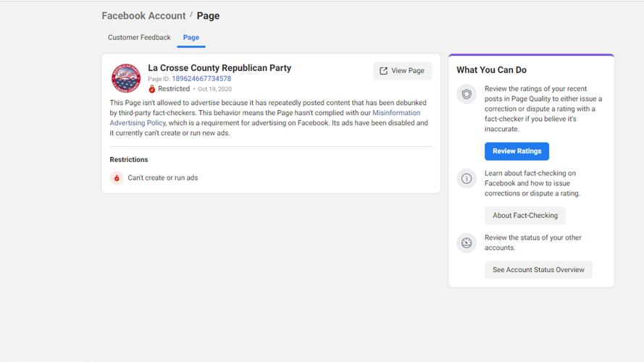Open the Page ID 189624667734578 link

pos(201,78)
